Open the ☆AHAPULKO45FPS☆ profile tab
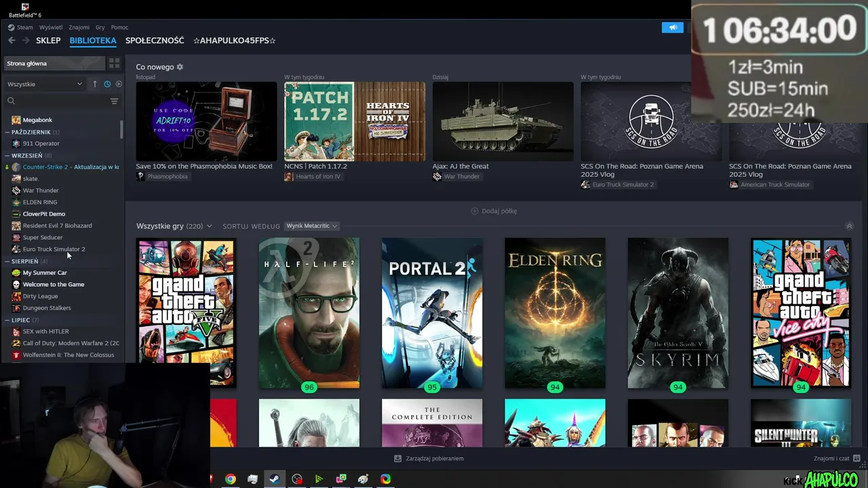 click(x=234, y=41)
